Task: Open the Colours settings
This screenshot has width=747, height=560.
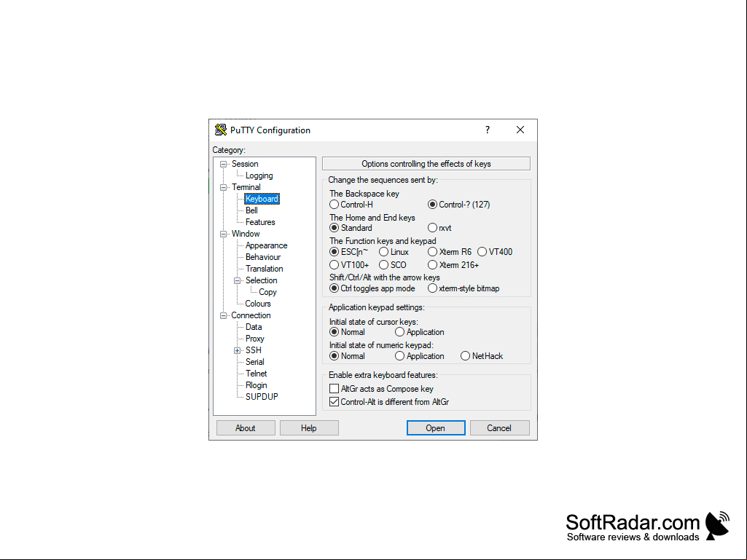Action: coord(258,304)
